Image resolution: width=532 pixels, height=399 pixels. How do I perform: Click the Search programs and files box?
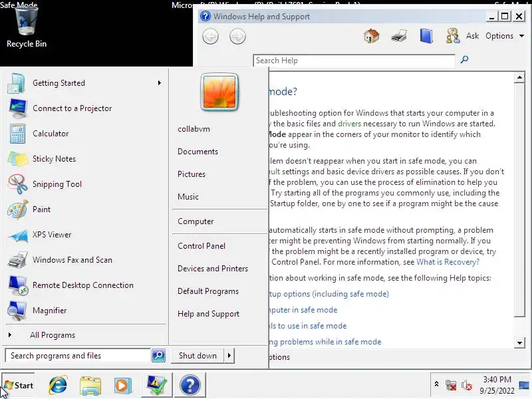click(78, 356)
